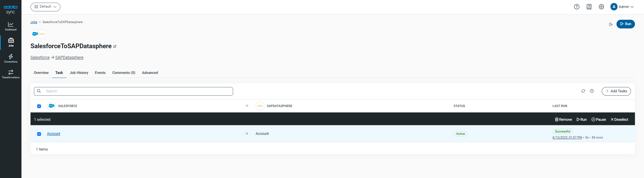Open the settings gear icon
The width and height of the screenshot is (644, 178).
(x=601, y=7)
